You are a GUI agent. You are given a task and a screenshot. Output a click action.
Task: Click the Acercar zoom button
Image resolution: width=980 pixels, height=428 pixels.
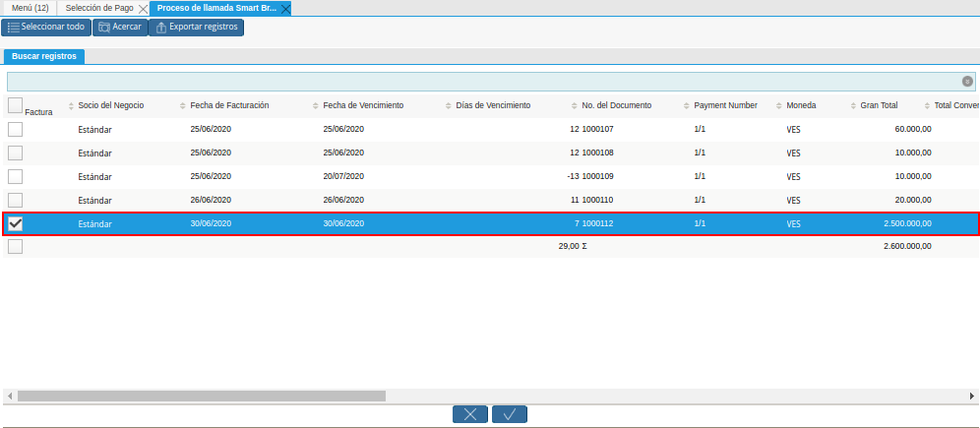pyautogui.click(x=120, y=28)
